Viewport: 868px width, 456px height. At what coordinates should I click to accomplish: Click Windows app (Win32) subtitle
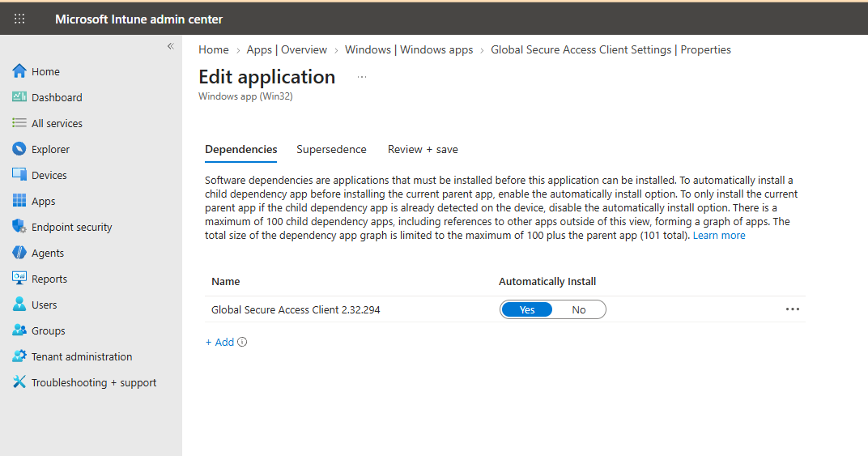click(x=246, y=96)
